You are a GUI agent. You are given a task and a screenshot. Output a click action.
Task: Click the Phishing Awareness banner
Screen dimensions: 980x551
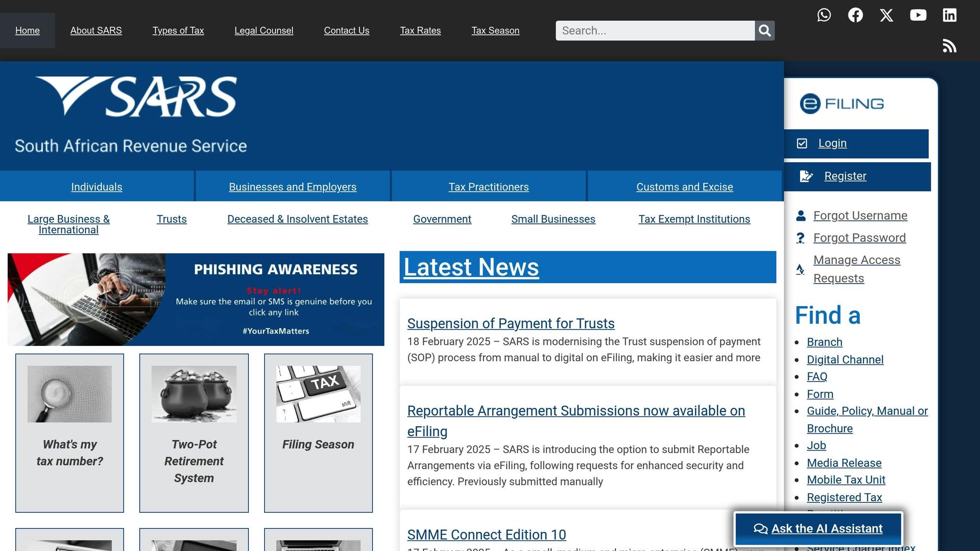[x=196, y=299]
